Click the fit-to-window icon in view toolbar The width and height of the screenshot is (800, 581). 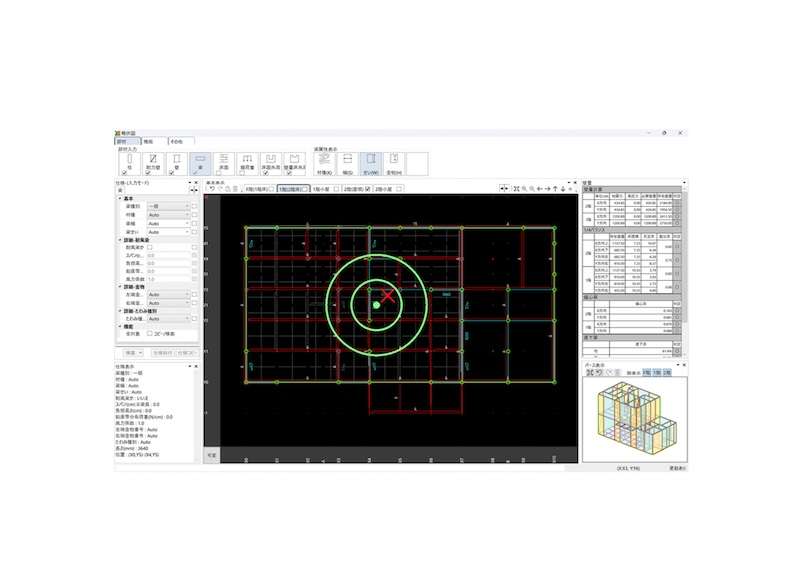(x=515, y=188)
